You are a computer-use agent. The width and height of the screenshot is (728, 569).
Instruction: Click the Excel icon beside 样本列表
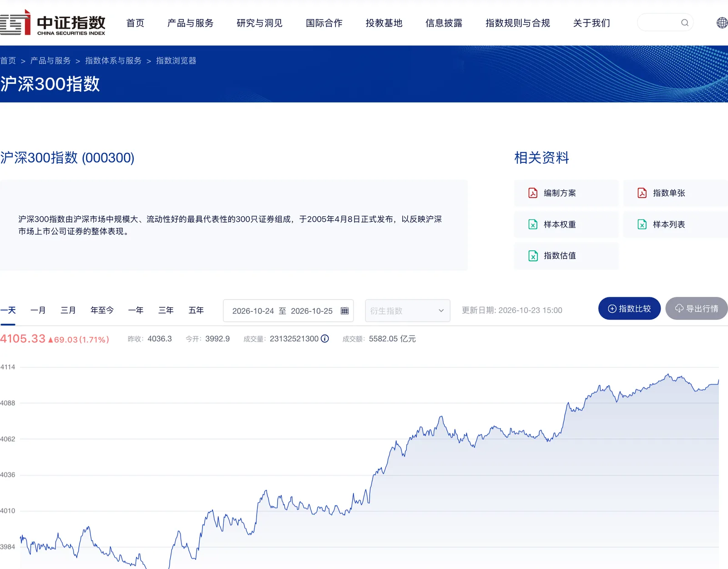(x=642, y=224)
